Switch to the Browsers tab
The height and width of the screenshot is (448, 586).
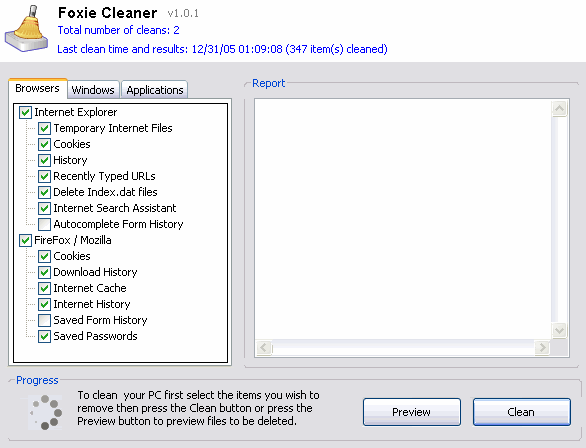37,89
